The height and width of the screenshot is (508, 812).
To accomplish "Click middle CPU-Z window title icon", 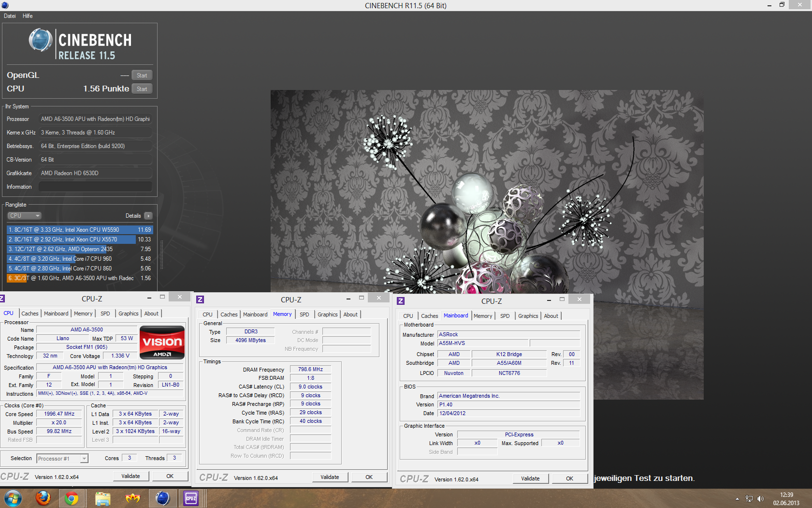I will click(200, 300).
